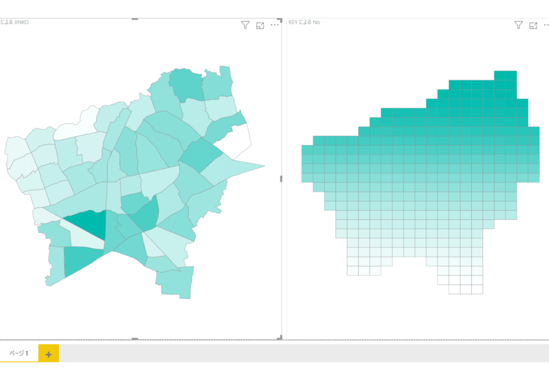The image size is (549, 392).
Task: Click the right-edge resize handle of map visual
Action: coord(281,179)
